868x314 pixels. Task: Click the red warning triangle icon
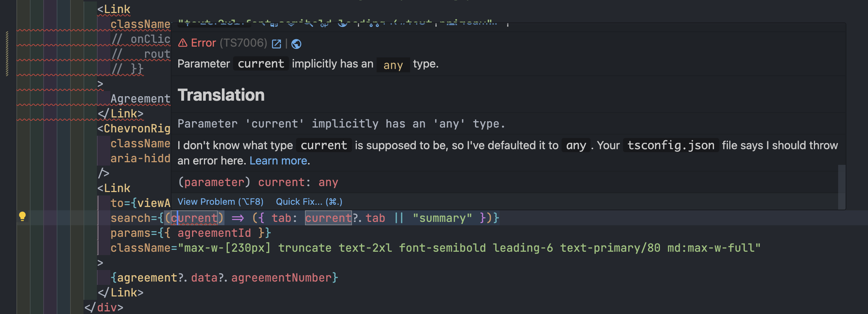pos(183,43)
